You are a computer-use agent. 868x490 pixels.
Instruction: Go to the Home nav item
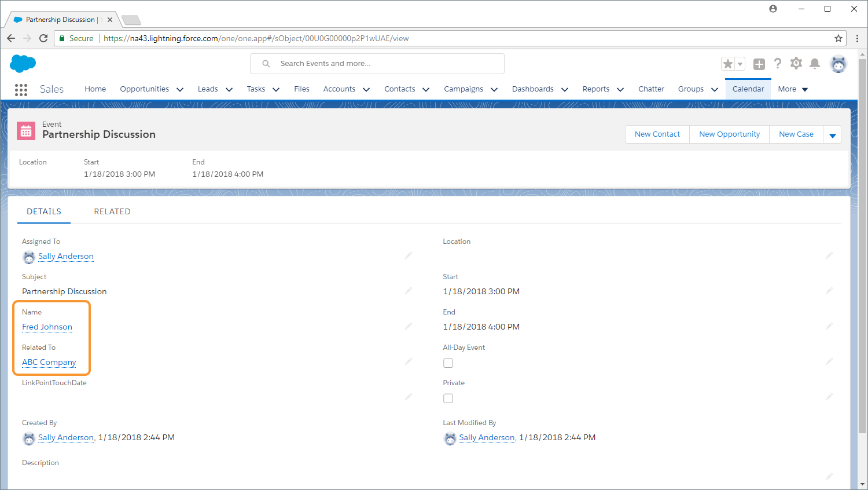(x=95, y=89)
